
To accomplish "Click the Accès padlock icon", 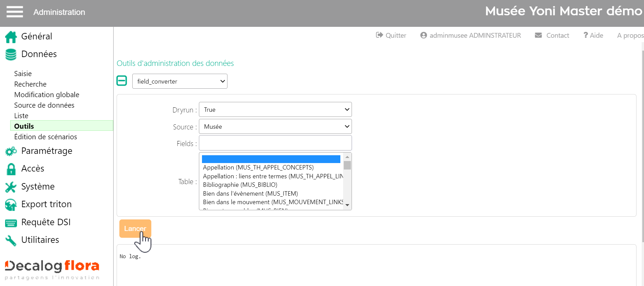I will pyautogui.click(x=11, y=169).
